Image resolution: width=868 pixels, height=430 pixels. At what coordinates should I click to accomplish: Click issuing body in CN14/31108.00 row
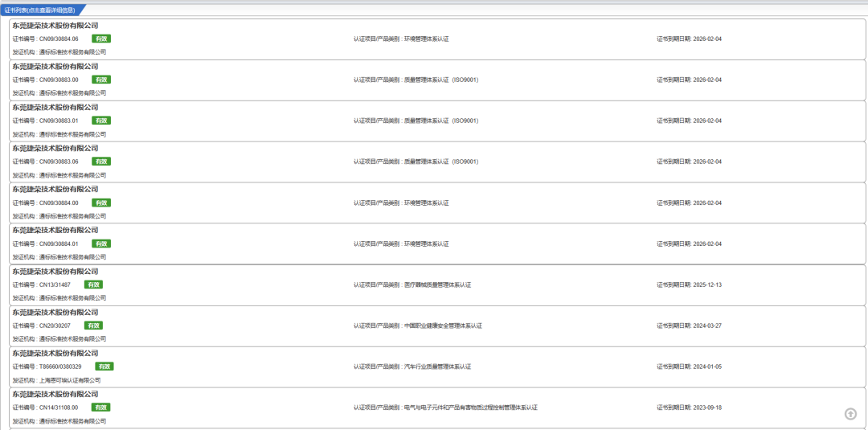pyautogui.click(x=72, y=422)
